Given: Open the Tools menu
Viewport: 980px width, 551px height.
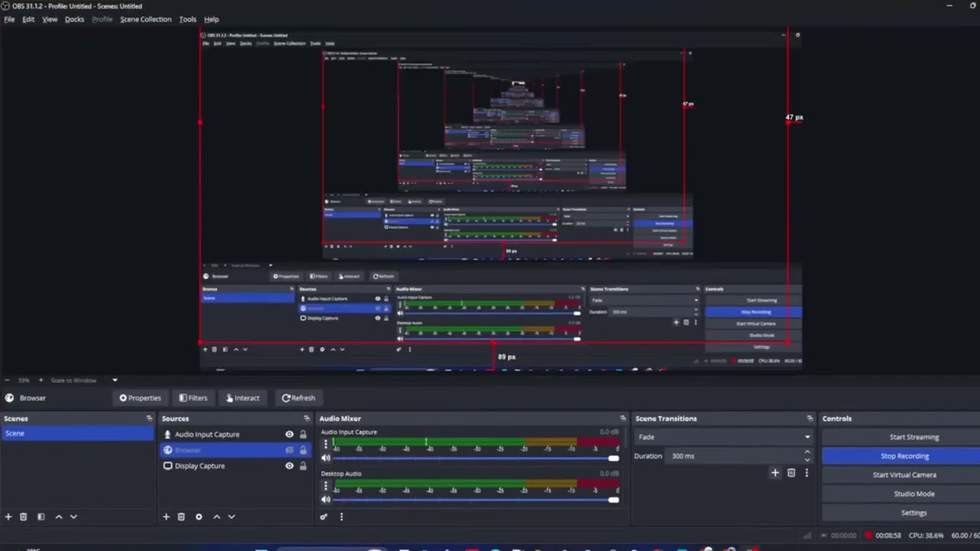Looking at the screenshot, I should coord(188,19).
